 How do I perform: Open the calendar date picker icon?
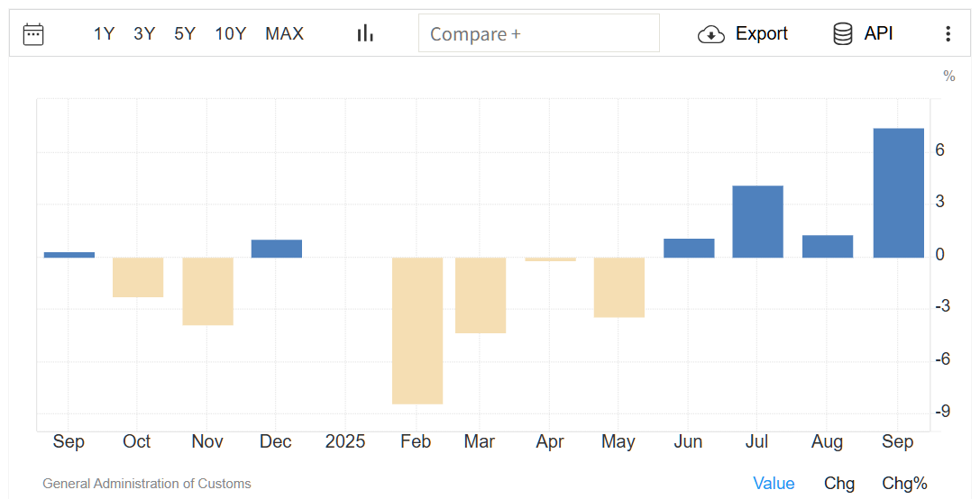point(33,34)
